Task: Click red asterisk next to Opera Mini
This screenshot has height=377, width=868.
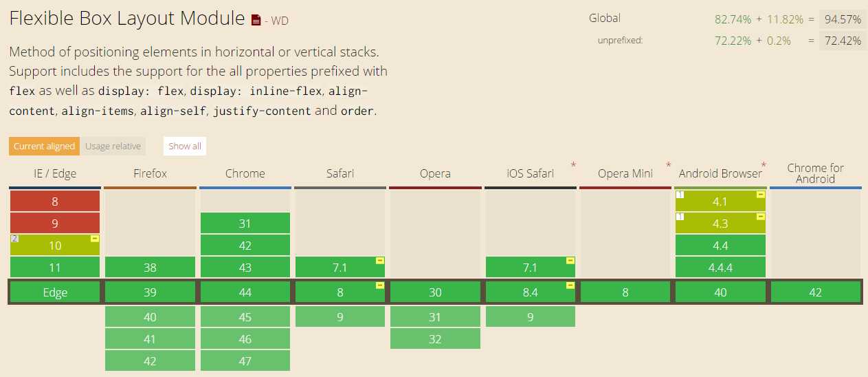Action: coord(668,166)
